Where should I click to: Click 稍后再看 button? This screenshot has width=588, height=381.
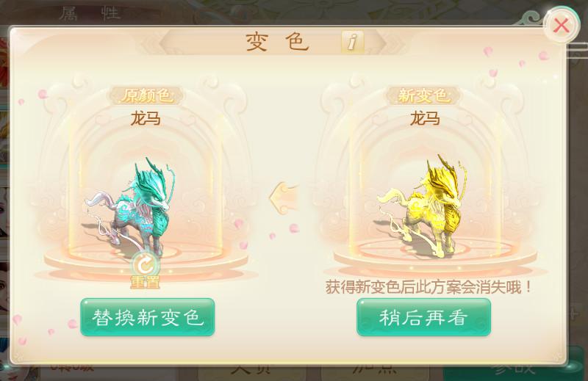[423, 317]
